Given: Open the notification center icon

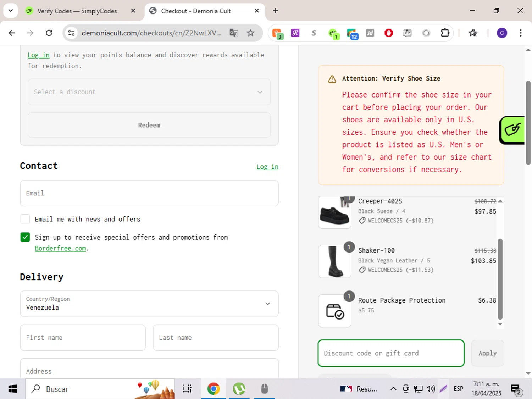Looking at the screenshot, I should [x=516, y=389].
